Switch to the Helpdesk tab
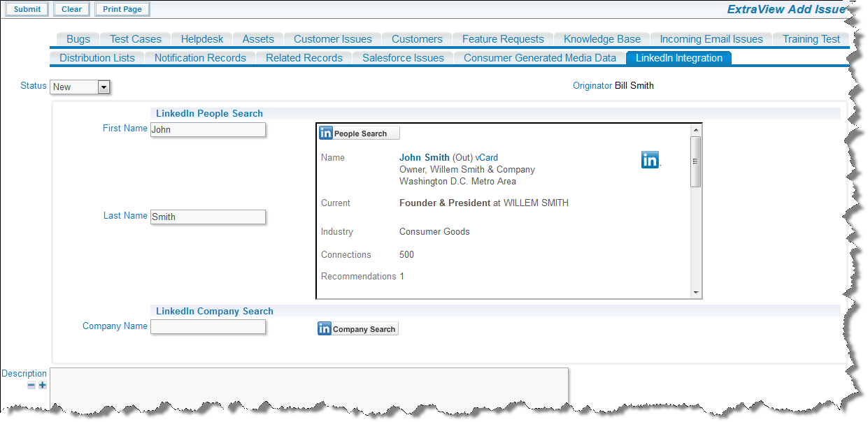This screenshot has width=868, height=422. tap(202, 39)
